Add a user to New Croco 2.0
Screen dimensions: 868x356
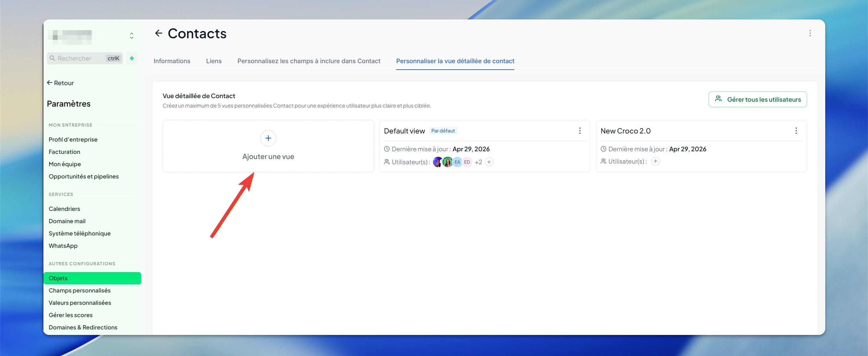(655, 161)
